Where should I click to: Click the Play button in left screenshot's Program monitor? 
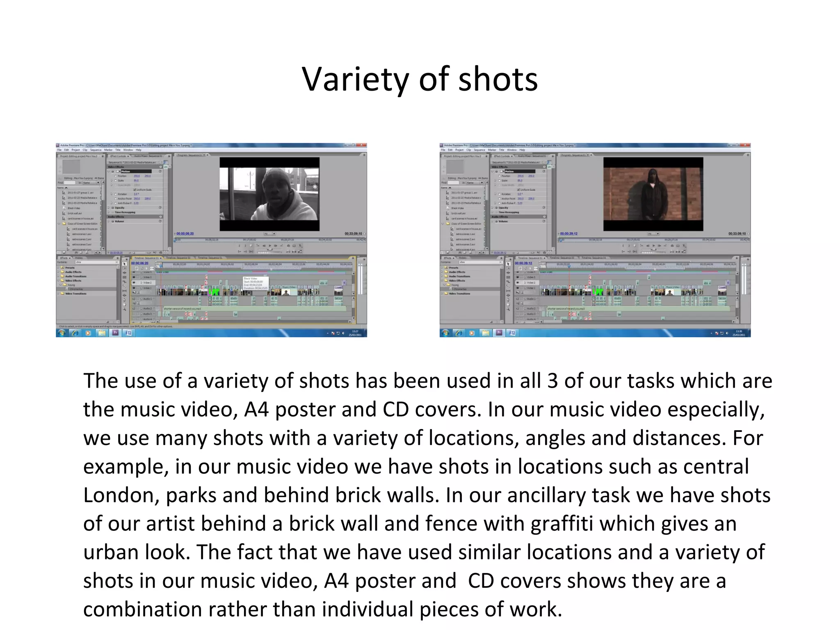[x=270, y=246]
